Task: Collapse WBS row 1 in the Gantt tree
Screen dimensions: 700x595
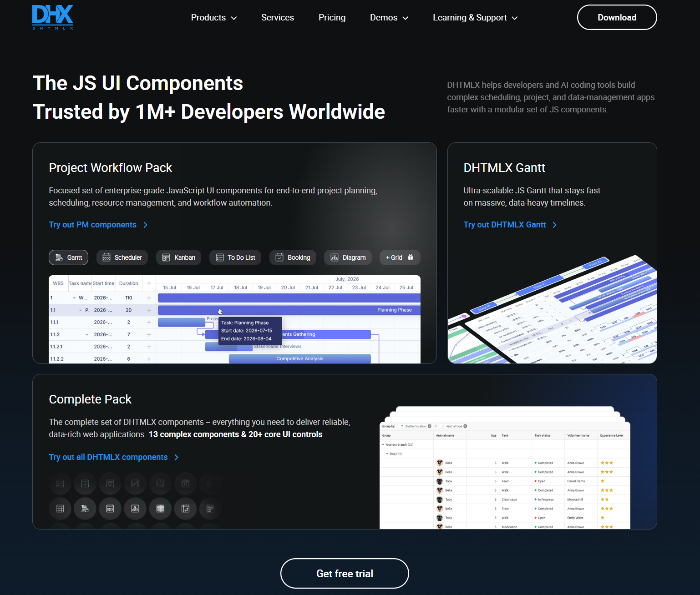Action: (74, 298)
